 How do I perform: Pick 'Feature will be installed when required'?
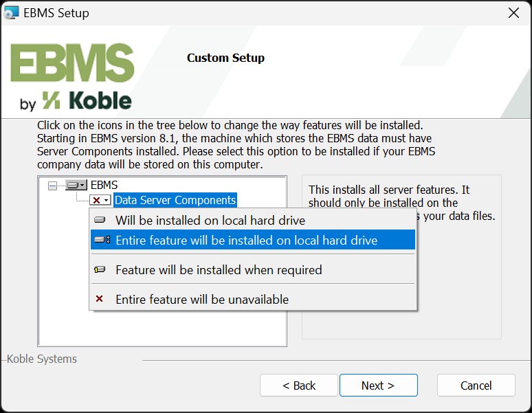(219, 270)
